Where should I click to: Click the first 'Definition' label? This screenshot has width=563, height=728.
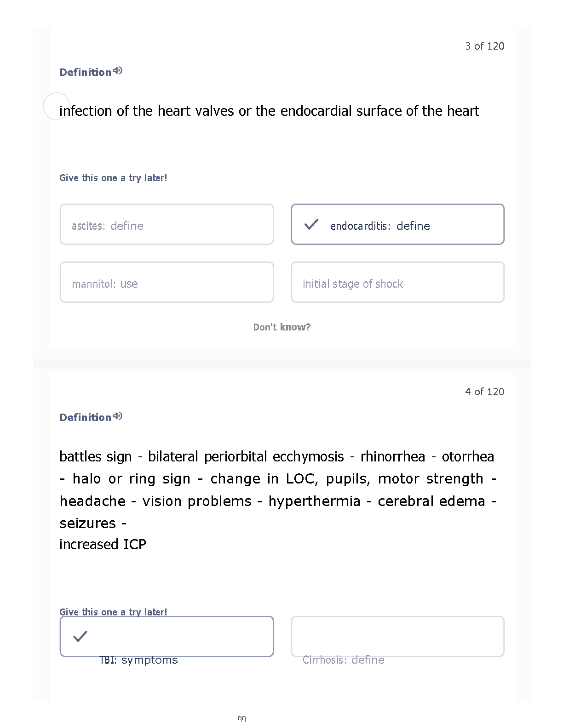point(86,72)
